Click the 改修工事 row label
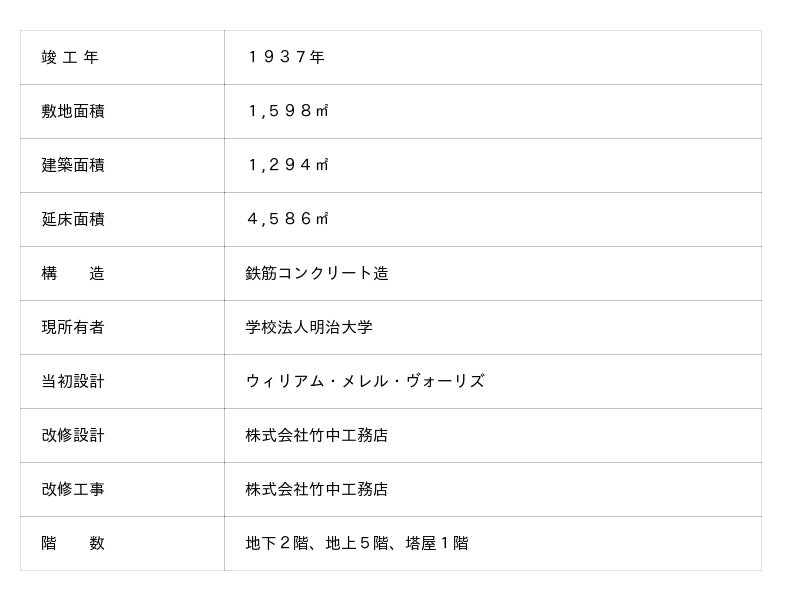The image size is (800, 601). 73,489
